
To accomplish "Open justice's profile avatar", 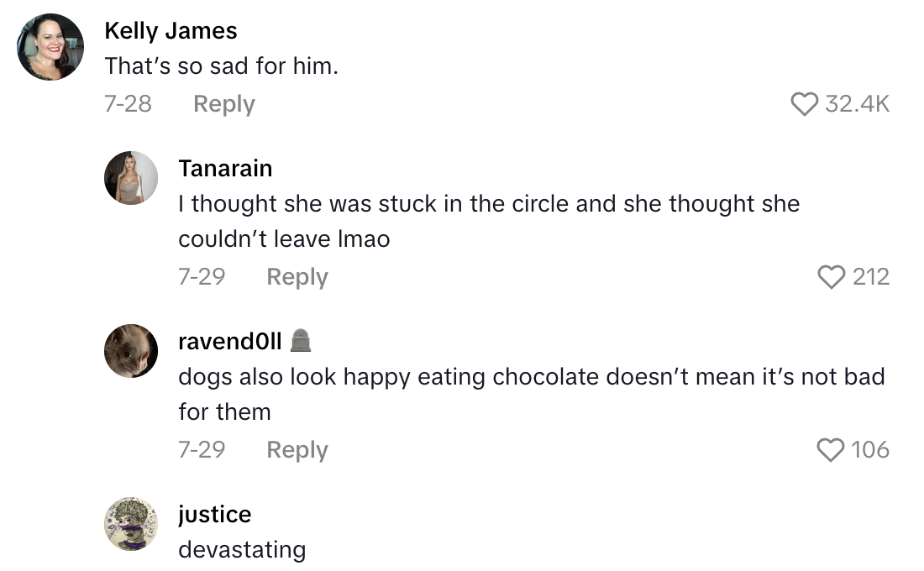I will (131, 524).
